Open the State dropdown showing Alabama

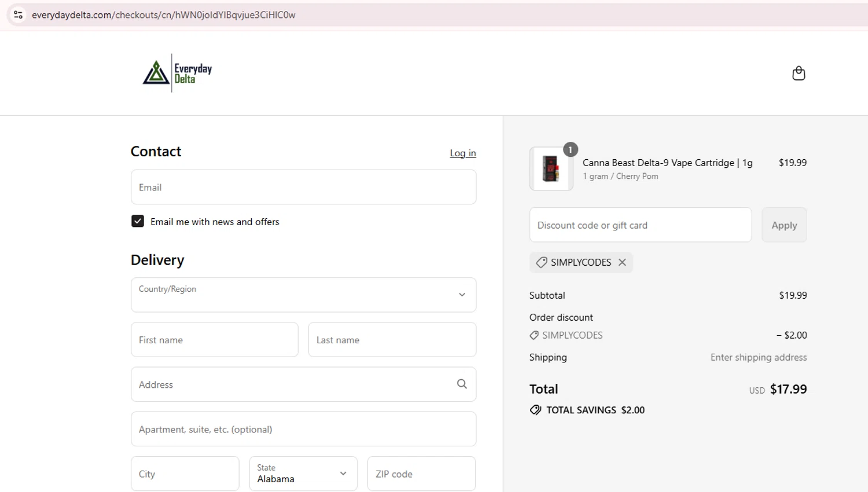pyautogui.click(x=303, y=473)
